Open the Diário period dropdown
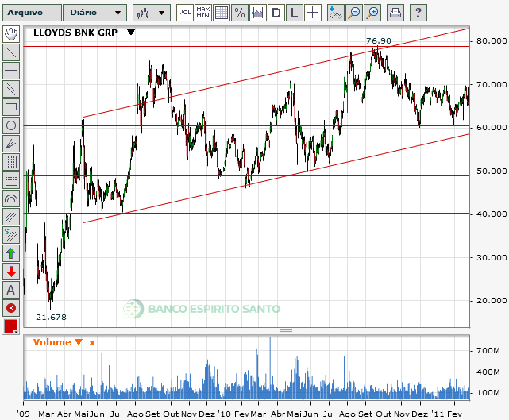 tap(94, 13)
